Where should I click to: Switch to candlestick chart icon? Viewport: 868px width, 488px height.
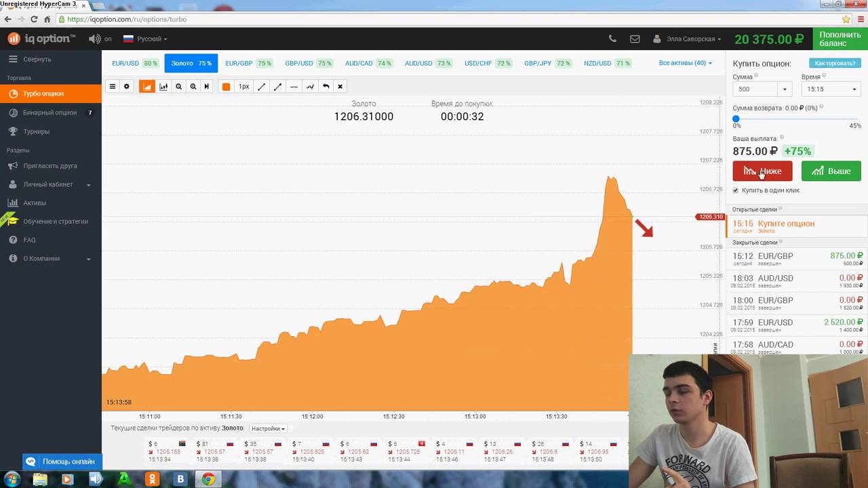click(x=163, y=87)
